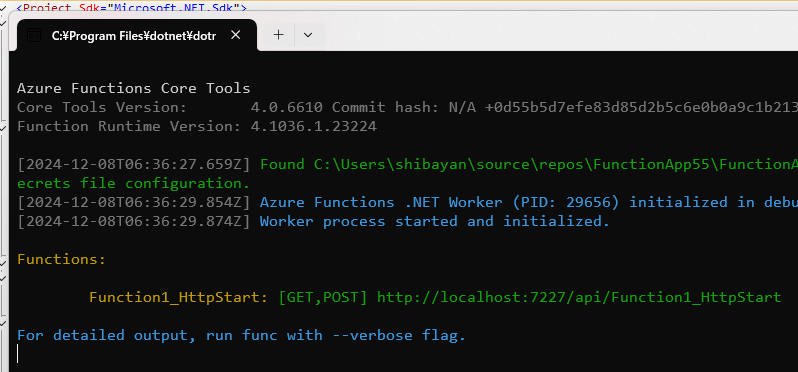The image size is (798, 372).
Task: Click the [GET,POST] methods text
Action: click(x=323, y=297)
